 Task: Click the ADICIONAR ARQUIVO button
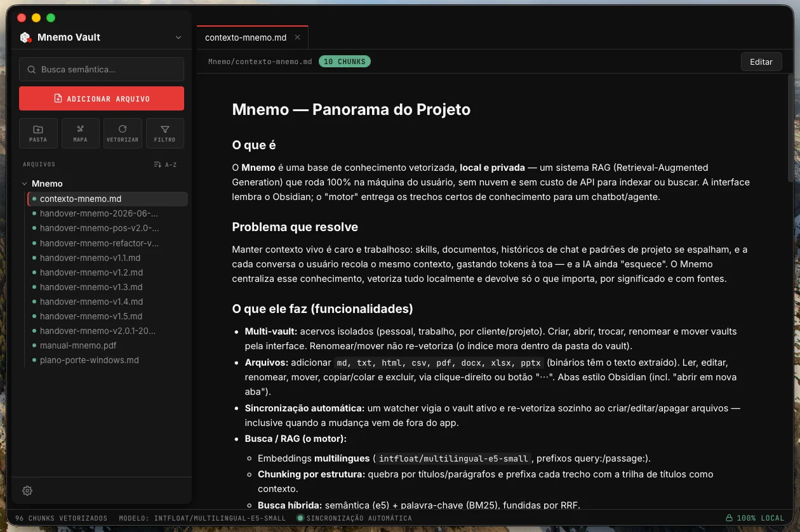(x=102, y=98)
